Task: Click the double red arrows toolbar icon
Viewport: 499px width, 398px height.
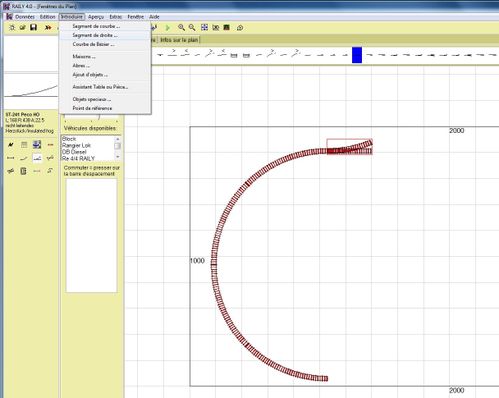Action: pyautogui.click(x=48, y=27)
